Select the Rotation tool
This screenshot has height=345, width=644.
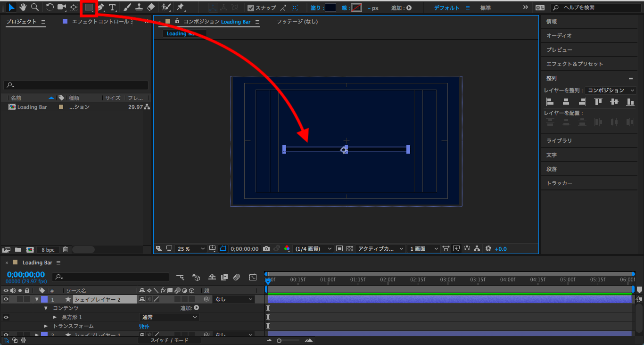click(50, 8)
